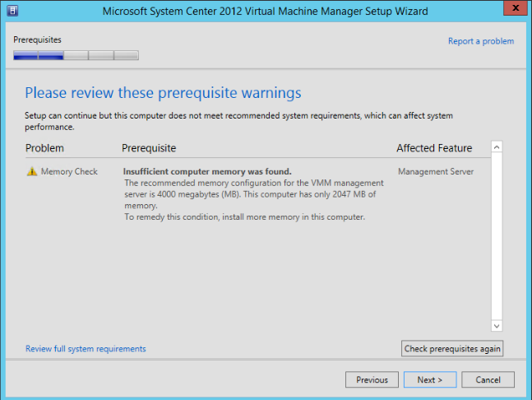The width and height of the screenshot is (532, 400).
Task: Proceed with the Next button
Action: coord(430,379)
